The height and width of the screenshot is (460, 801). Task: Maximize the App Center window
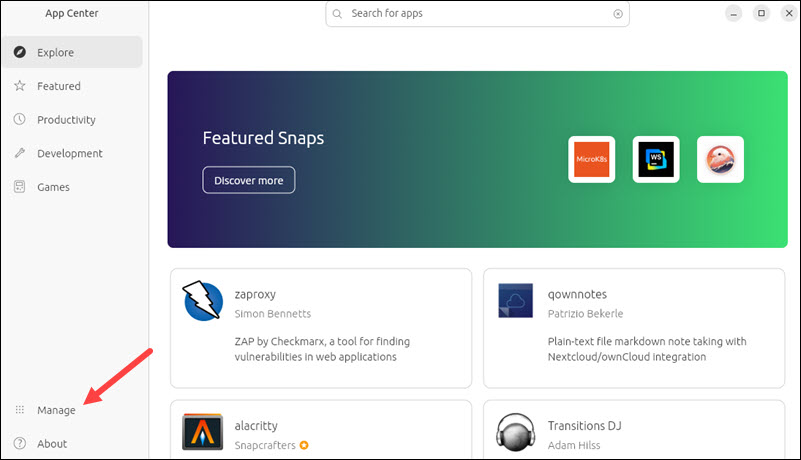pyautogui.click(x=761, y=14)
